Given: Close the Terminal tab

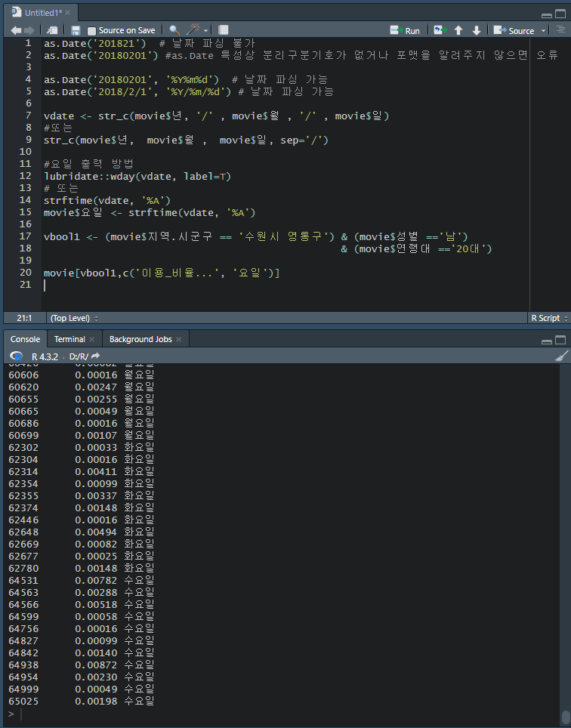Looking at the screenshot, I should (91, 339).
